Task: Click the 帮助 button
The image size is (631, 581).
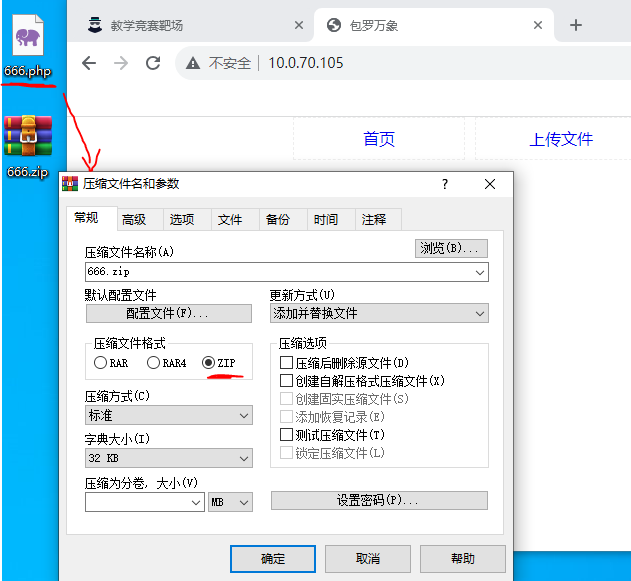Action: click(463, 559)
